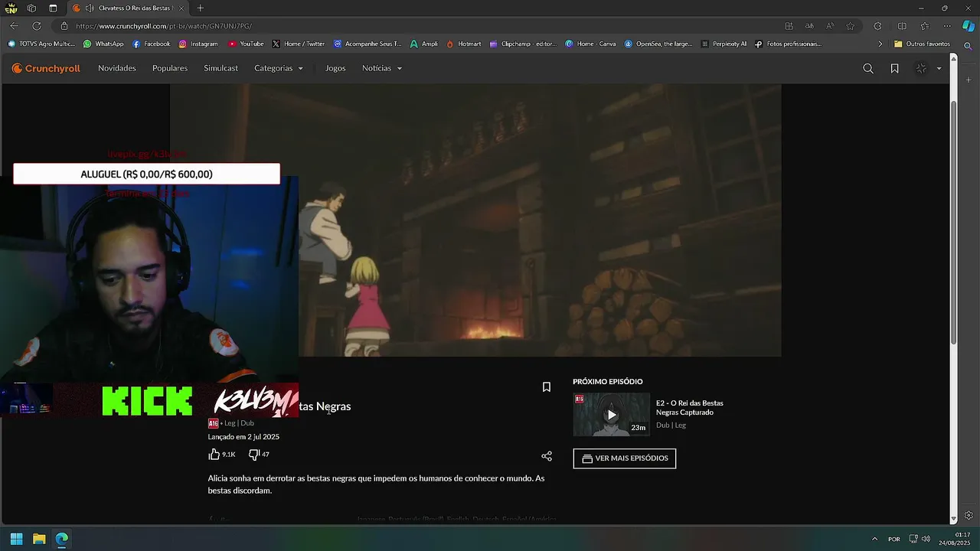Add page to favorites star
This screenshot has width=980, height=551.
coord(851,26)
